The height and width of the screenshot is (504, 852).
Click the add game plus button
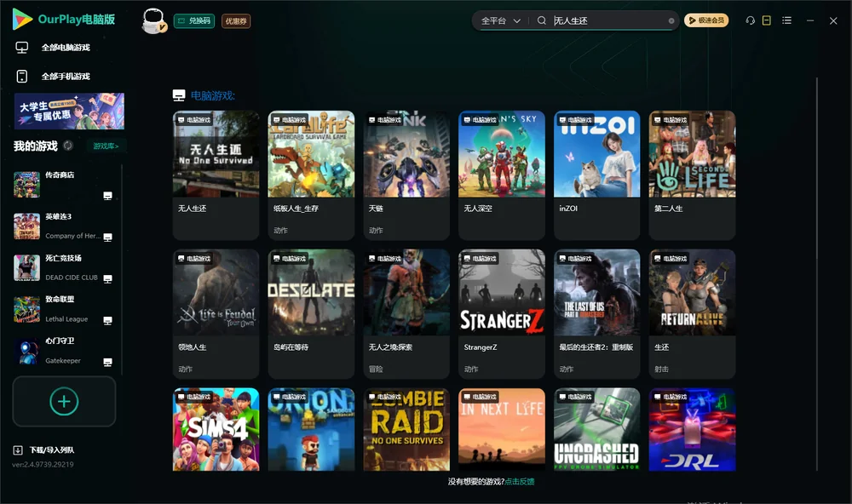(x=64, y=401)
